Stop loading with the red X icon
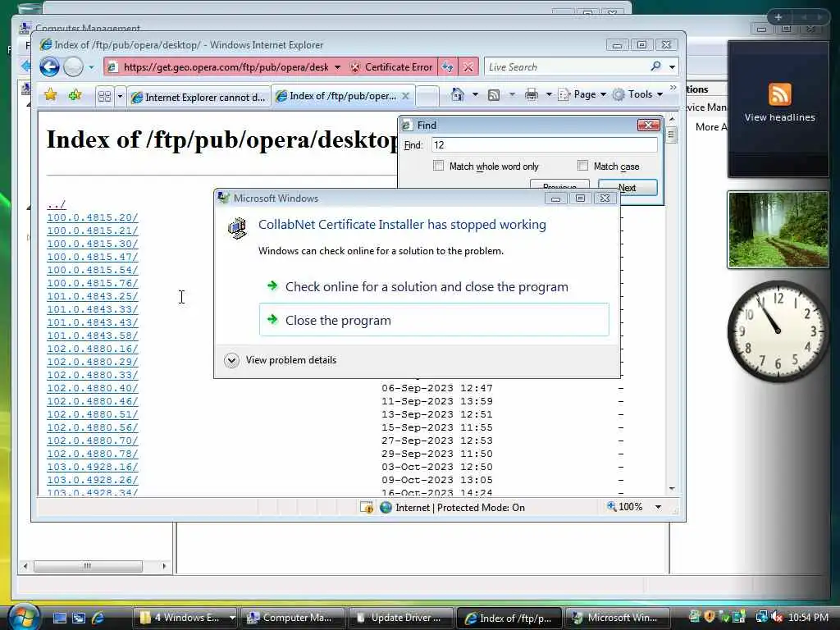 [x=468, y=67]
